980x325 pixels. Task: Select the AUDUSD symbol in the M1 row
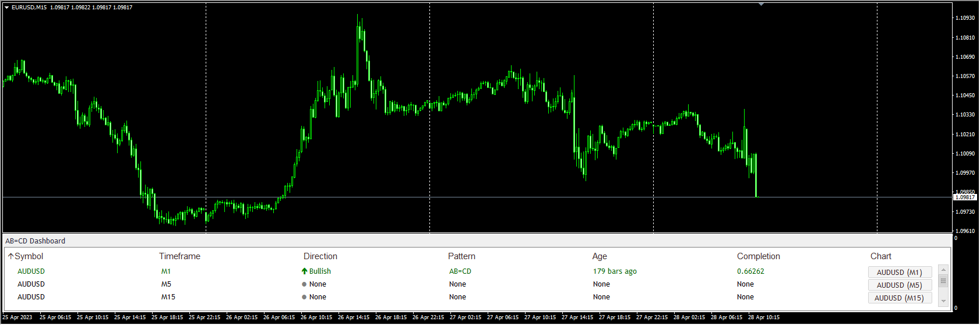pyautogui.click(x=31, y=271)
